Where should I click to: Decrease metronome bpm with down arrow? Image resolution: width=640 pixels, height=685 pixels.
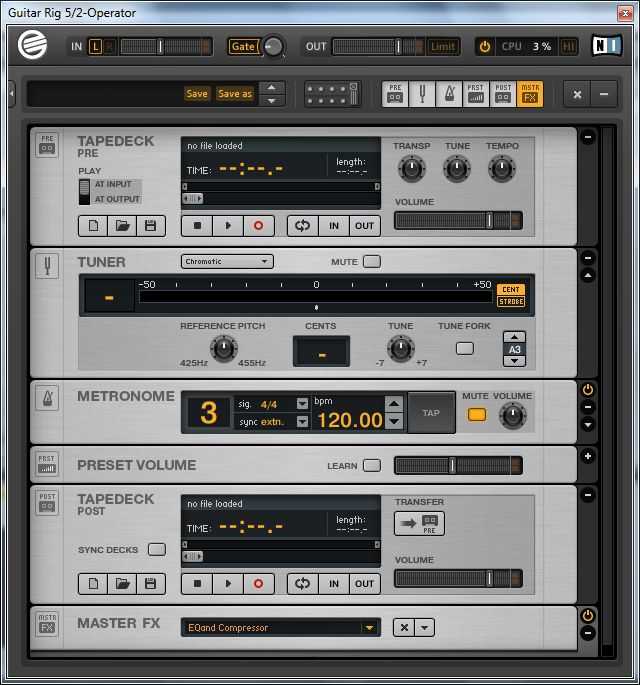click(x=394, y=421)
